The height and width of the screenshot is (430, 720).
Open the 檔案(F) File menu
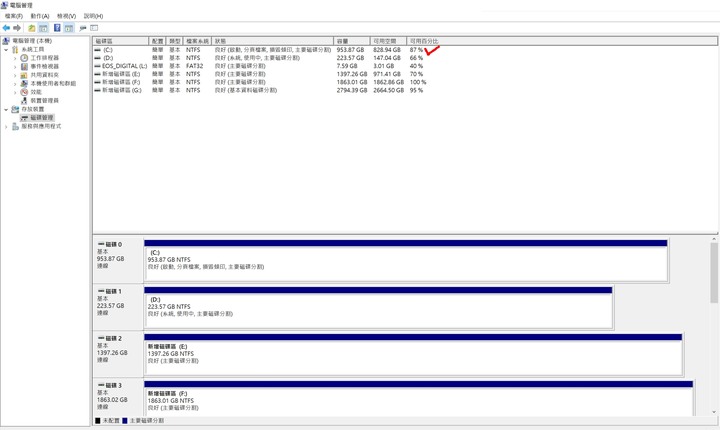pyautogui.click(x=14, y=16)
